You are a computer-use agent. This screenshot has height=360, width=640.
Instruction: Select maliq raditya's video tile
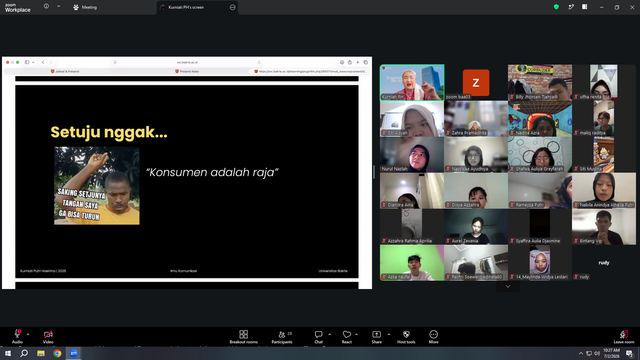pos(604,118)
